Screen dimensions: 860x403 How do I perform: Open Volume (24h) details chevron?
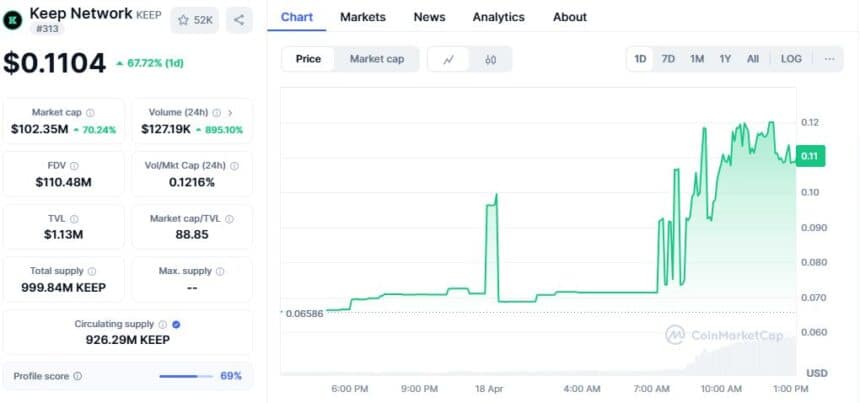pyautogui.click(x=230, y=113)
